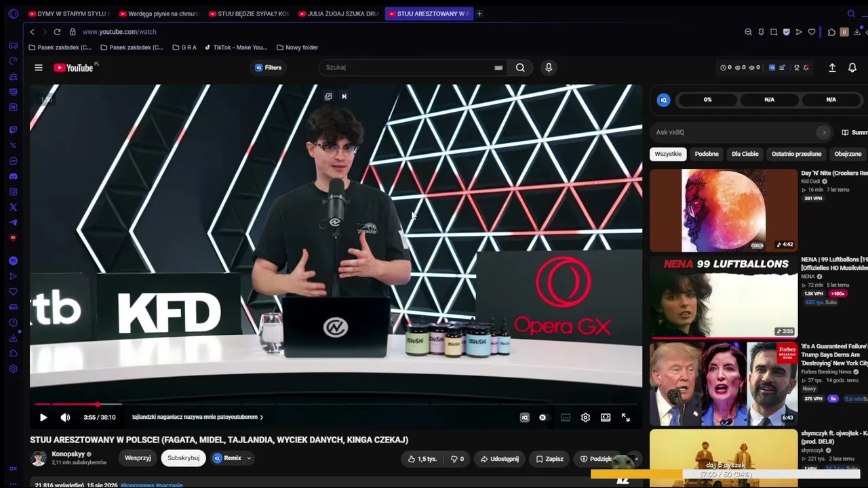Viewport: 868px width, 488px height.
Task: Open Instagram in the Opera GX sidebar
Action: 13,192
